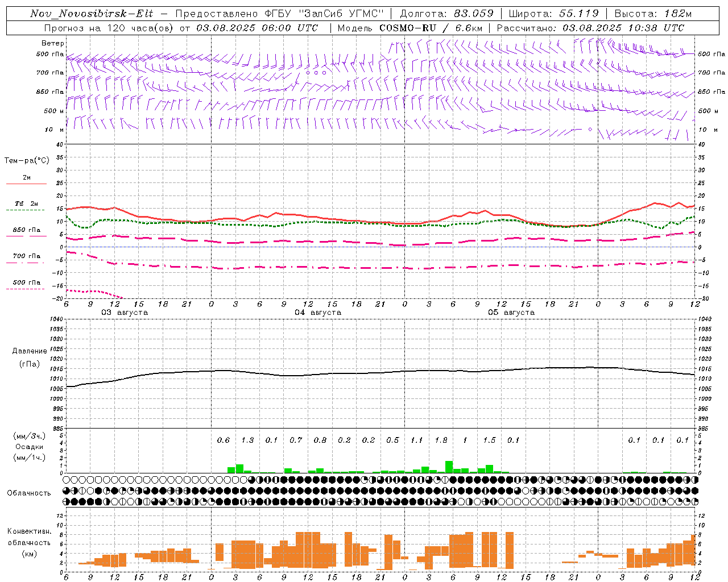The image size is (728, 582).
Task: Click the "500 м" wind level label on left
Action: click(54, 111)
